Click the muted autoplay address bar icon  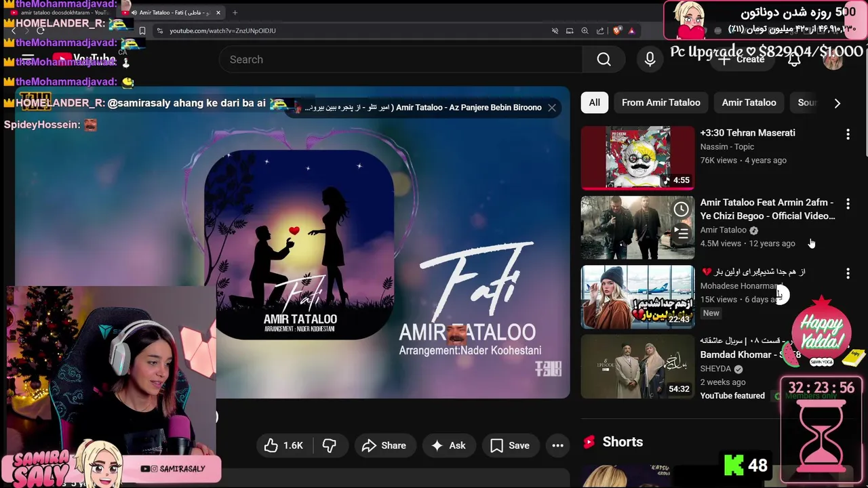click(x=555, y=30)
